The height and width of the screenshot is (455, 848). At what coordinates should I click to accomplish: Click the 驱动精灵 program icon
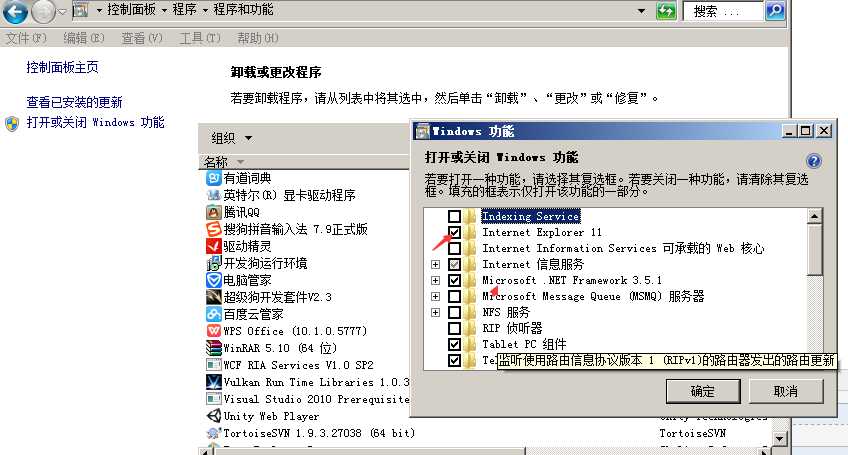pyautogui.click(x=214, y=246)
